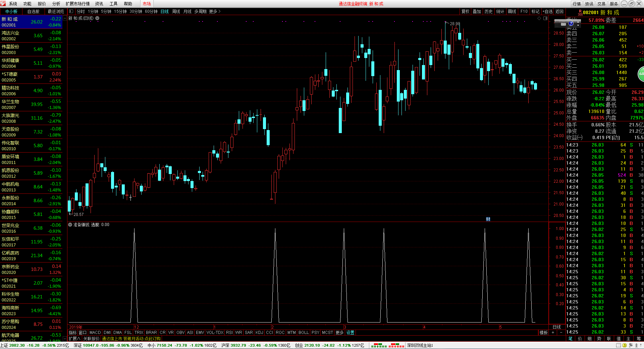Open the 模板 template menu
The height and width of the screenshot is (349, 644).
[x=544, y=333]
